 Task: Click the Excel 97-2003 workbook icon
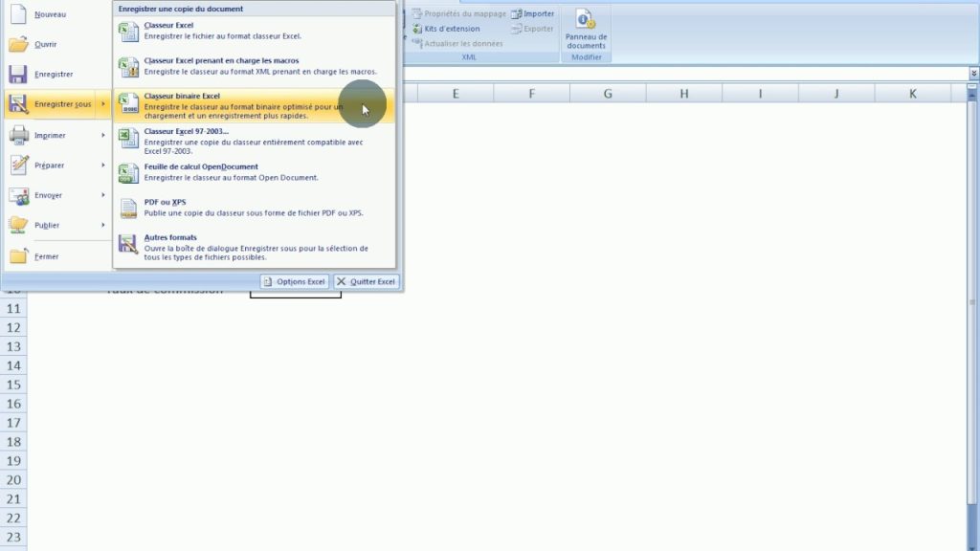pyautogui.click(x=129, y=138)
